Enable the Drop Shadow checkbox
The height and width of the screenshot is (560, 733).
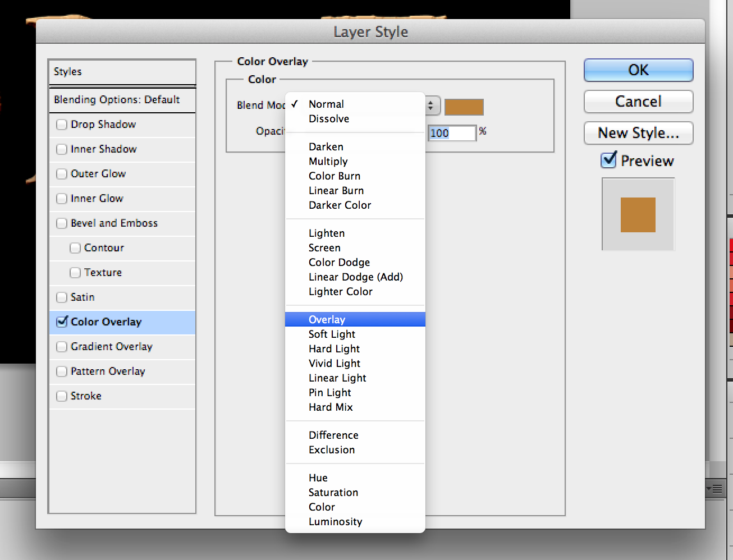coord(62,125)
